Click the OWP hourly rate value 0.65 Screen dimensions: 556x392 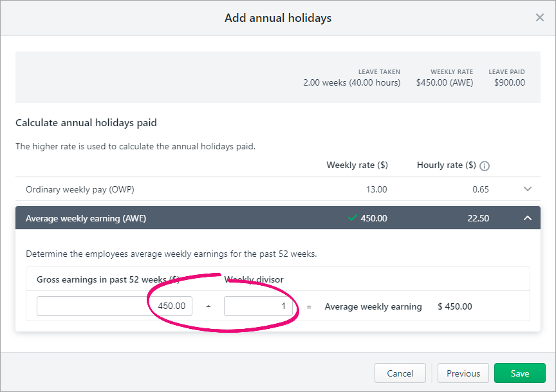pyautogui.click(x=479, y=189)
